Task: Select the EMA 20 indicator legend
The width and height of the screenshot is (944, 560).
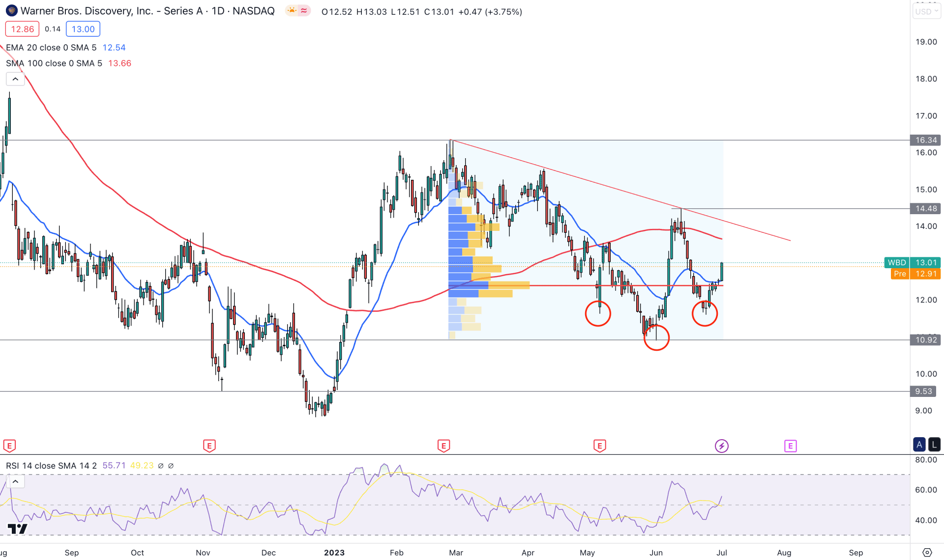Action: click(51, 48)
